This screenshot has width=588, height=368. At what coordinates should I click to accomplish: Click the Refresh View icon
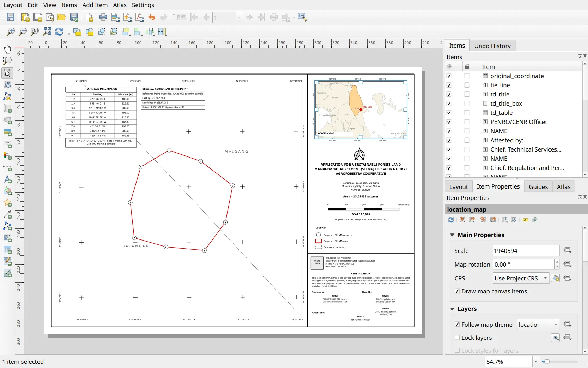59,32
